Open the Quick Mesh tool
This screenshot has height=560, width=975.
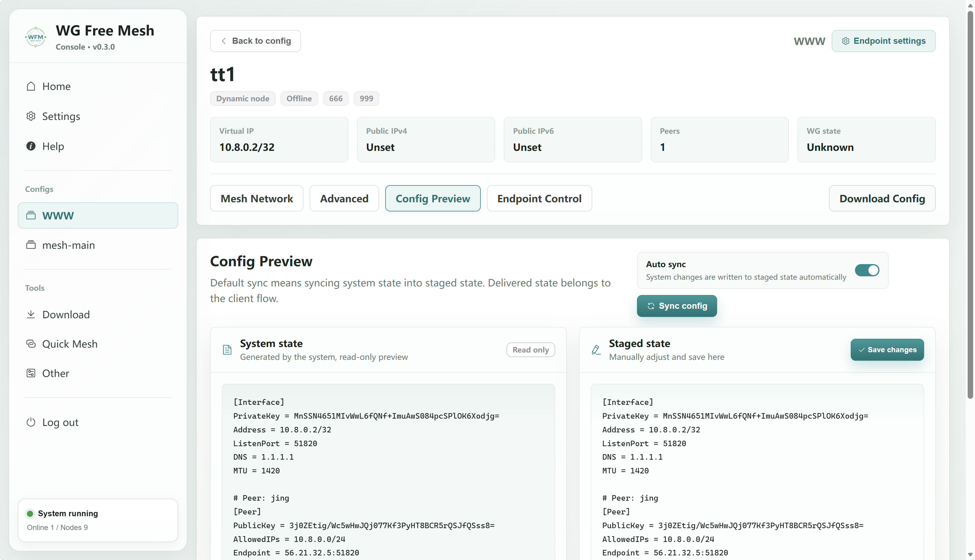coord(98,343)
